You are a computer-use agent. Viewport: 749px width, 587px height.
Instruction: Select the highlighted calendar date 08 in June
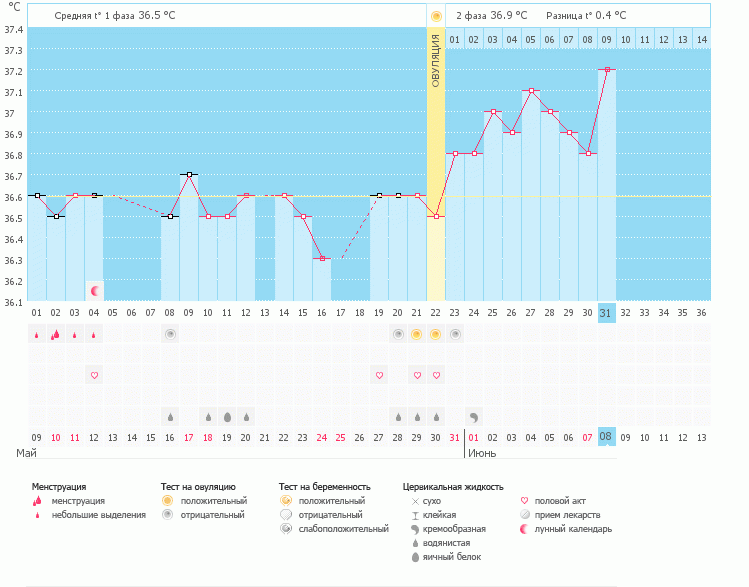[606, 437]
